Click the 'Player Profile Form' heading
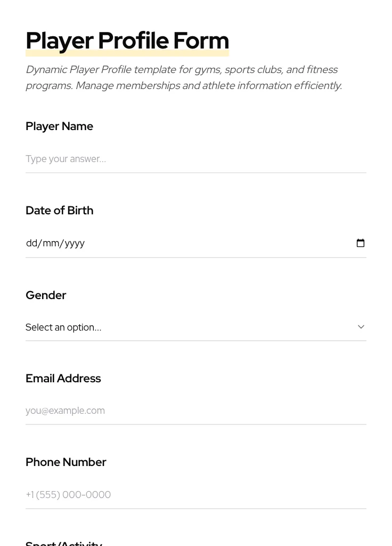 pos(127,41)
